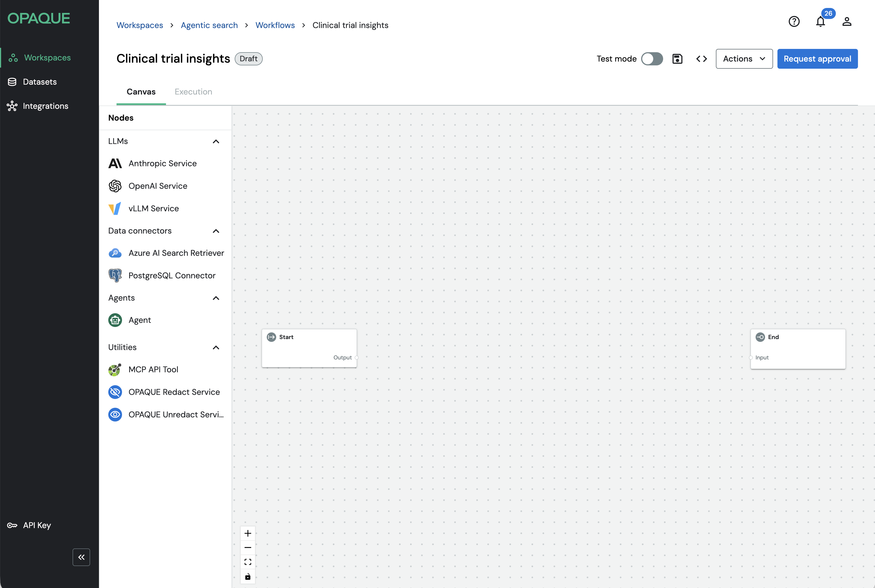Image resolution: width=875 pixels, height=588 pixels.
Task: Collapse the Utilities section
Action: click(x=216, y=348)
